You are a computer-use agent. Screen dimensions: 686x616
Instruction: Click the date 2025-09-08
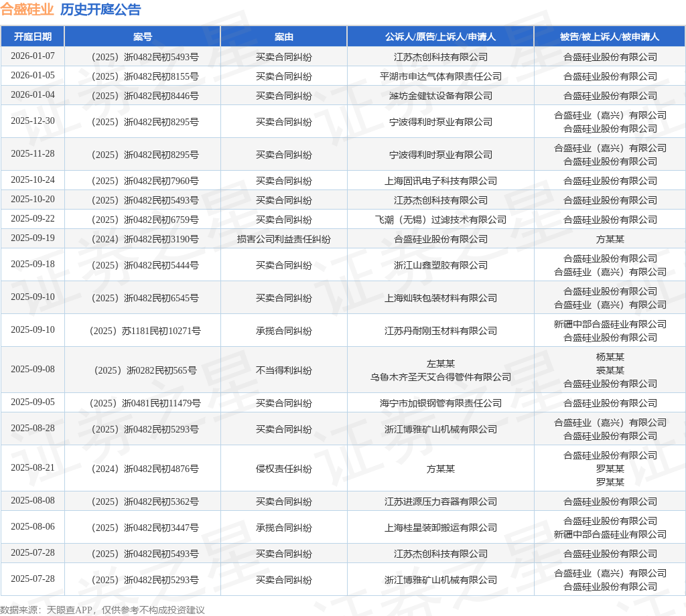[x=33, y=369]
